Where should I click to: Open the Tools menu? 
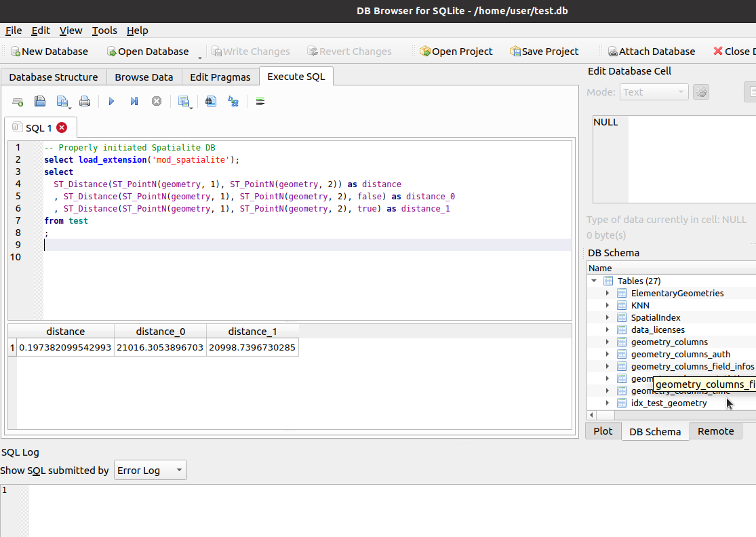point(104,31)
